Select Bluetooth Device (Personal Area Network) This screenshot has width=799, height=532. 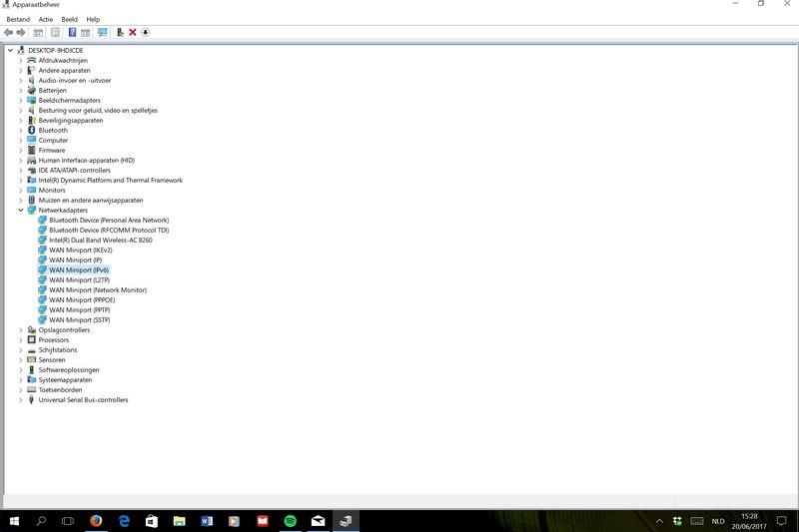pyautogui.click(x=108, y=221)
